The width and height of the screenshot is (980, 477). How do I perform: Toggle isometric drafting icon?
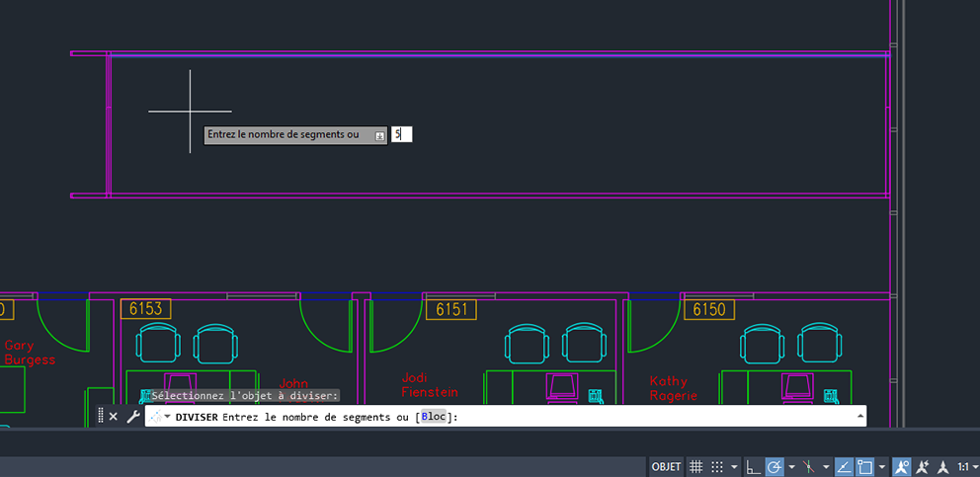809,467
